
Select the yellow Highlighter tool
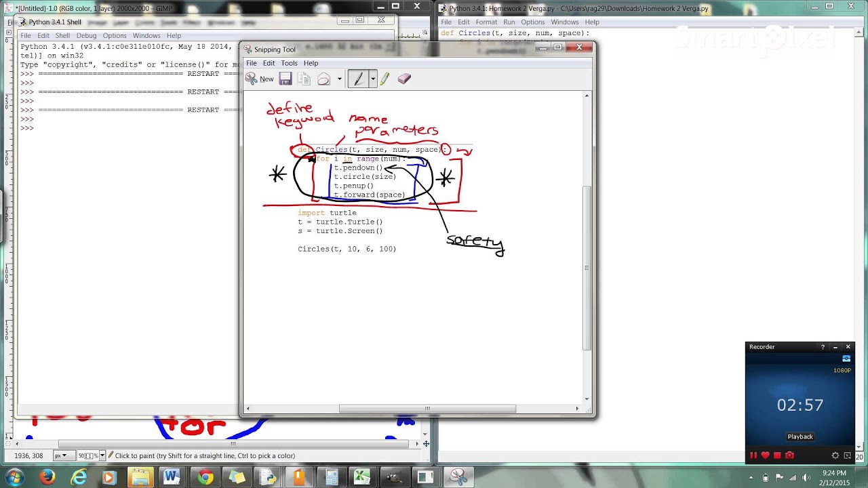coord(384,79)
